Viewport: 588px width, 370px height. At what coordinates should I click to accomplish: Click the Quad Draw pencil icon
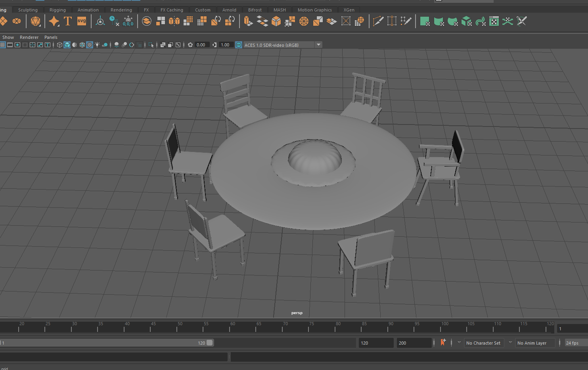pyautogui.click(x=406, y=21)
